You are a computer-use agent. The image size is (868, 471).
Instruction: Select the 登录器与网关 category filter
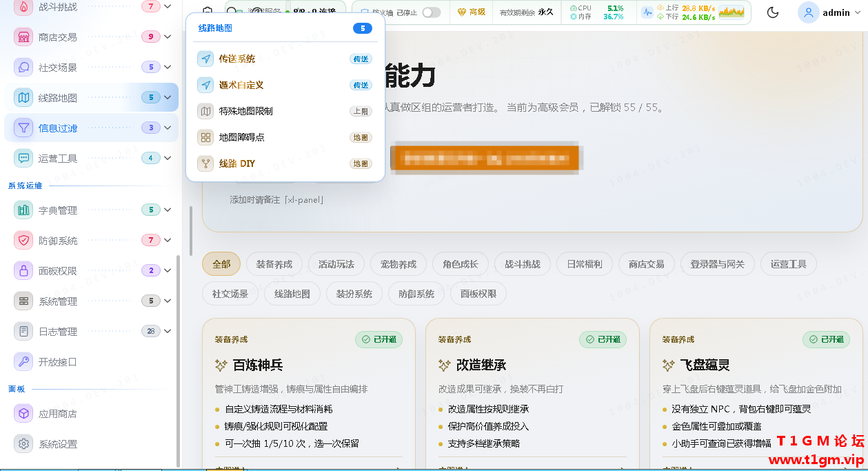pyautogui.click(x=718, y=264)
